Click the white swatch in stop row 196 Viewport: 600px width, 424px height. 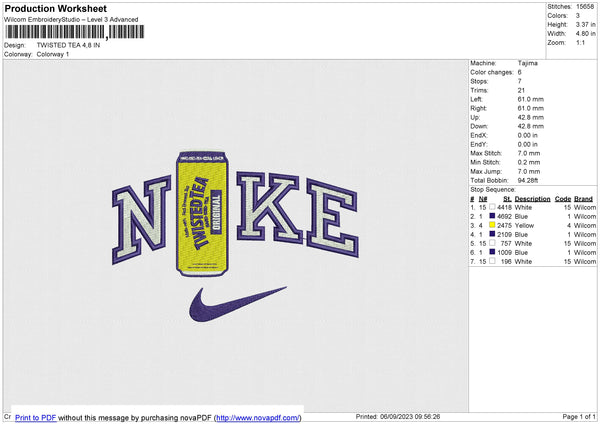492,261
